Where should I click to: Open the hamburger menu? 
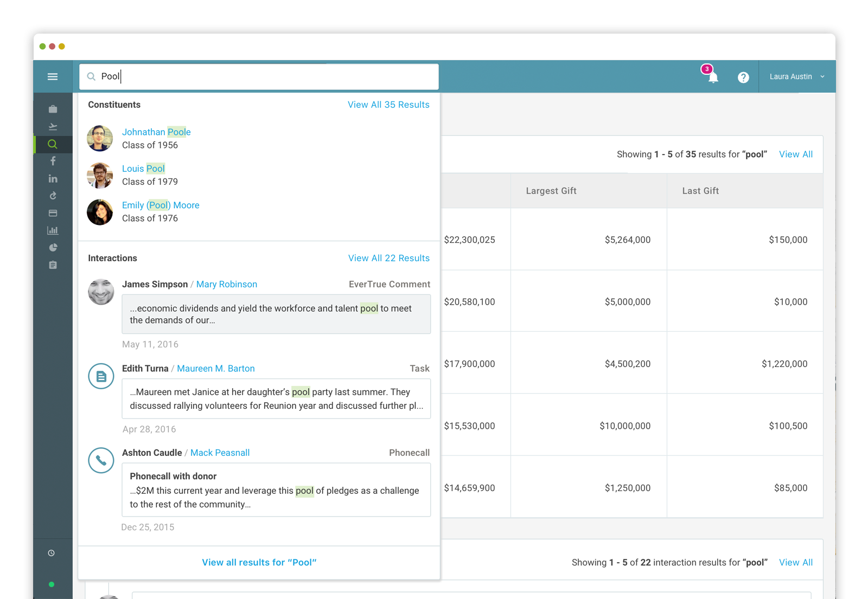tap(53, 76)
